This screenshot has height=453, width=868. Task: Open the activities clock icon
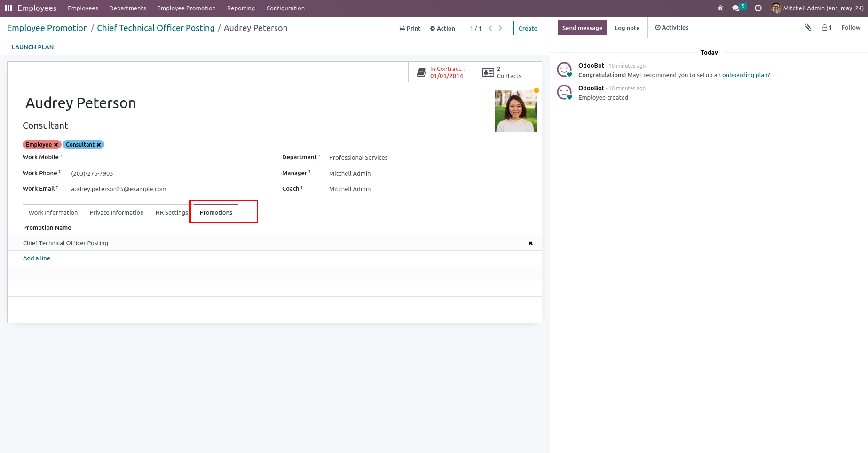tap(758, 8)
